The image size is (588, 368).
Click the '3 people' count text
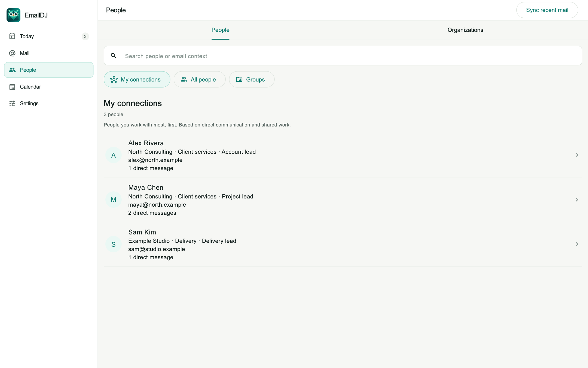[113, 114]
